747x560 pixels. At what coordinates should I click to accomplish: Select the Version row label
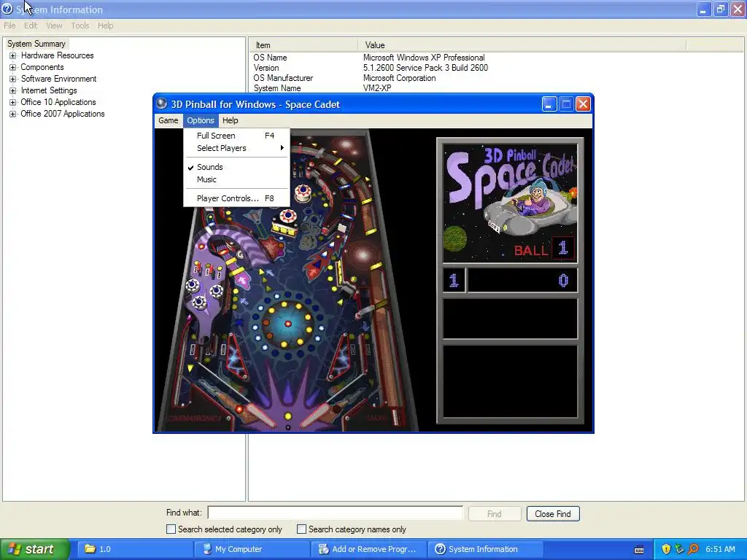(266, 68)
